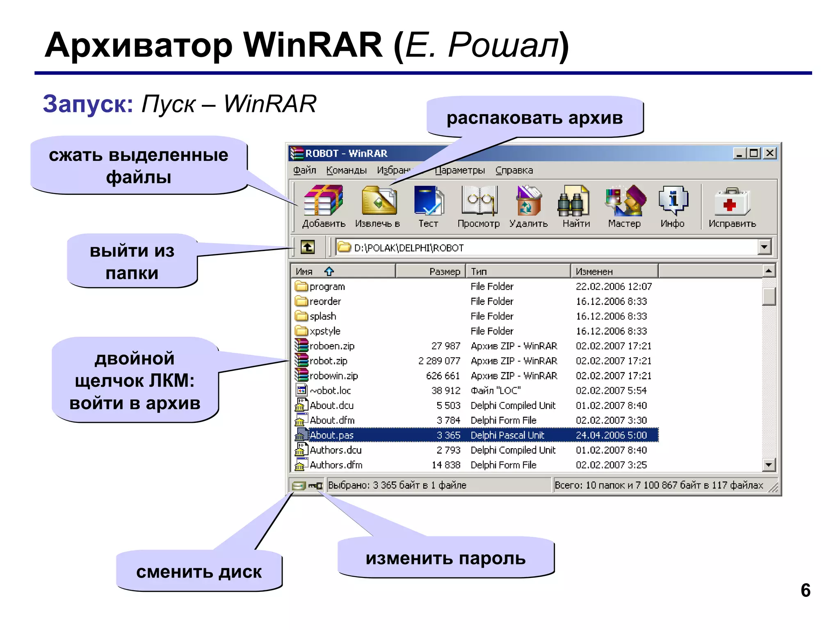The image size is (840, 630).
Task: Select the roboen.zip archive icon
Action: click(301, 346)
